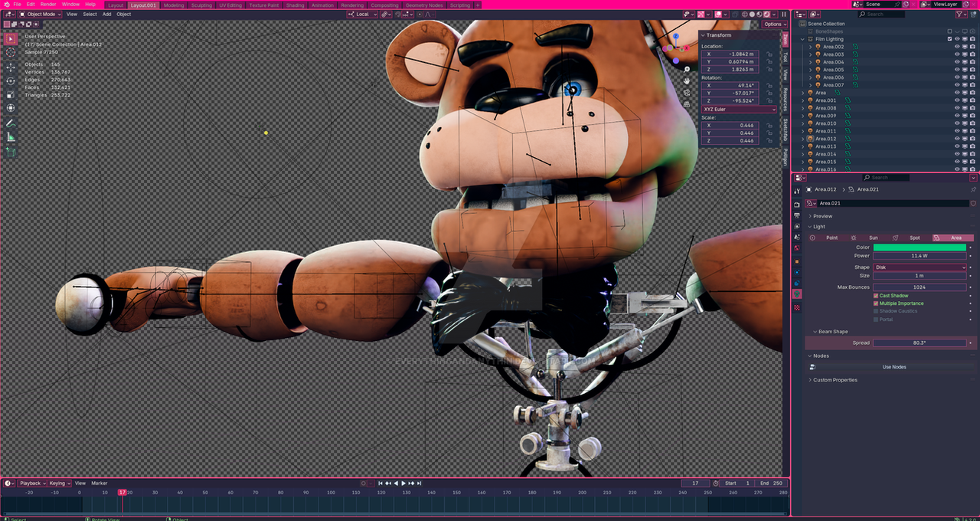Expand the Custom Properties panel

click(835, 380)
